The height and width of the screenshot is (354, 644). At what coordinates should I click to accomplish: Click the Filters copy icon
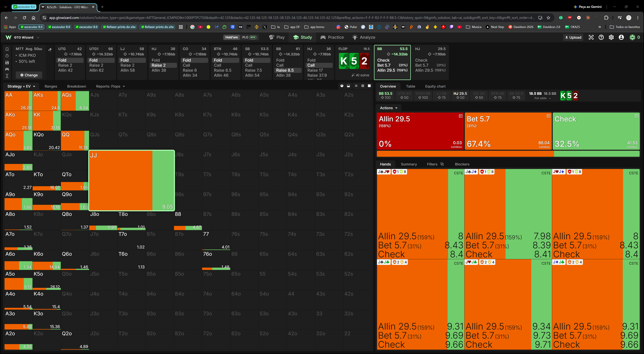point(442,164)
